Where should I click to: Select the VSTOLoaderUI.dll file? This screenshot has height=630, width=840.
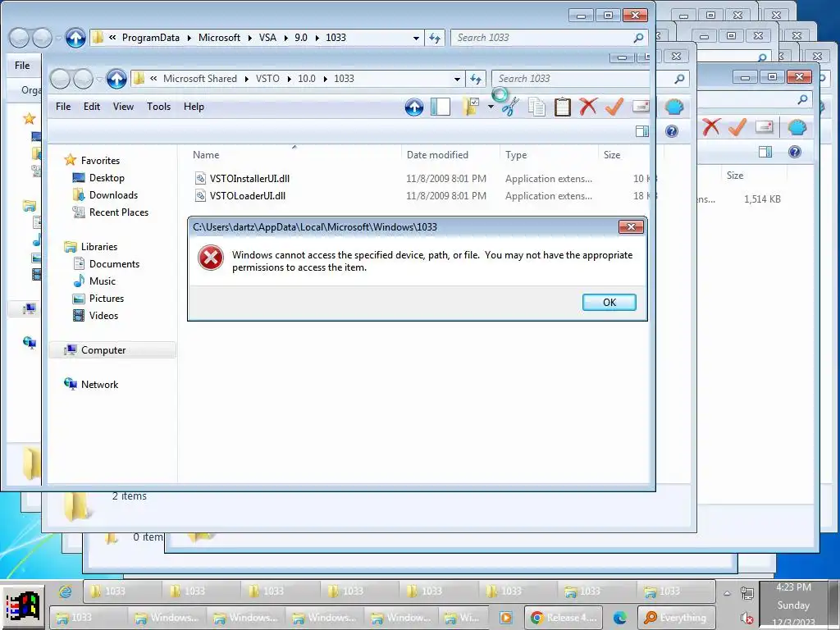point(248,195)
